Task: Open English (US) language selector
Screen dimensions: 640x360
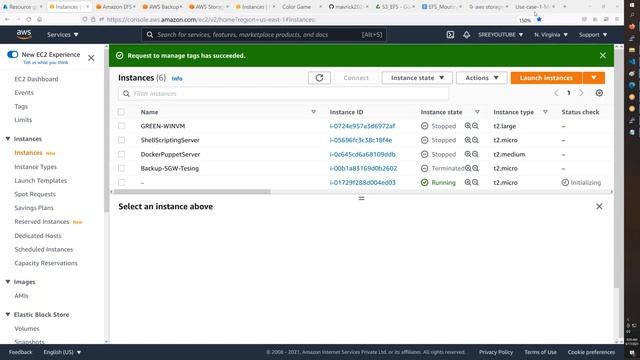Action: 62,352
